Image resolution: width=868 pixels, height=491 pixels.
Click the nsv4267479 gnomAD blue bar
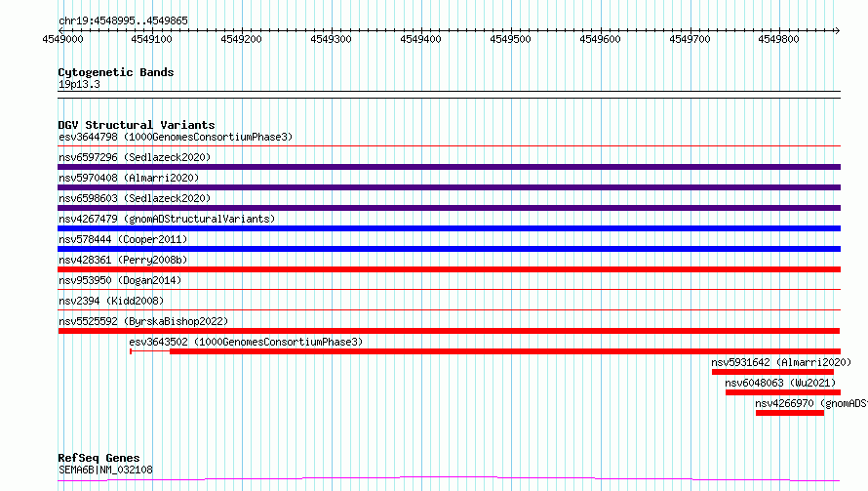449,228
